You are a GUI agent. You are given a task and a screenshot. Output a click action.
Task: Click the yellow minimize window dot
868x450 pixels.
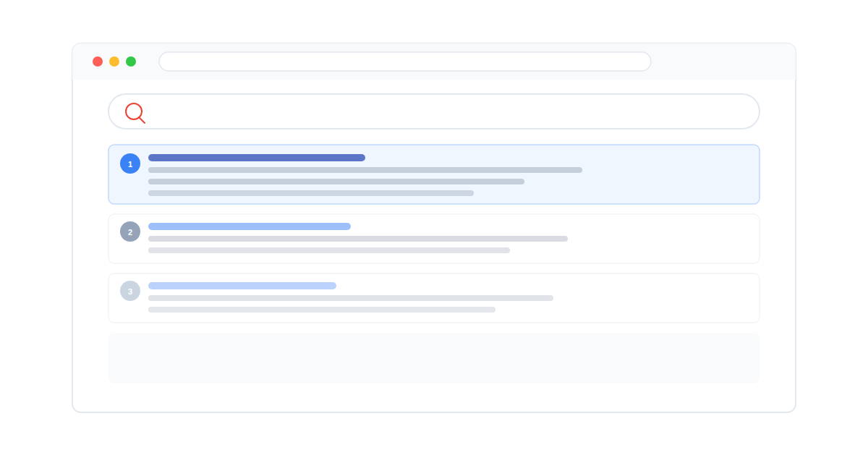[x=114, y=61]
